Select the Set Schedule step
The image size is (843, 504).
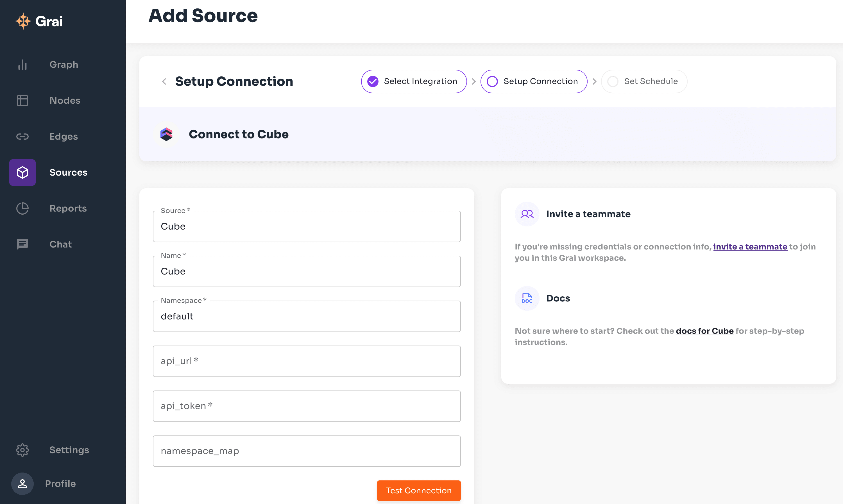pyautogui.click(x=644, y=81)
